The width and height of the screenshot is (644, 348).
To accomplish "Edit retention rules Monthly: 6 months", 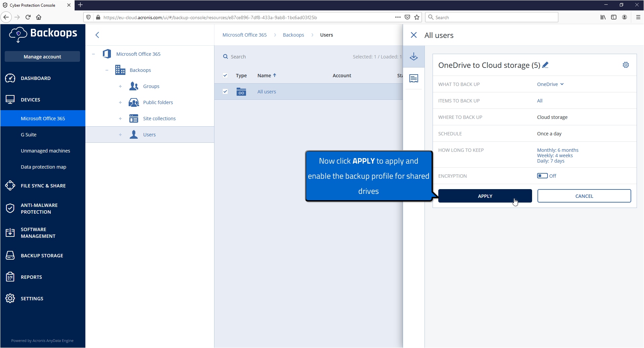I will tap(558, 150).
